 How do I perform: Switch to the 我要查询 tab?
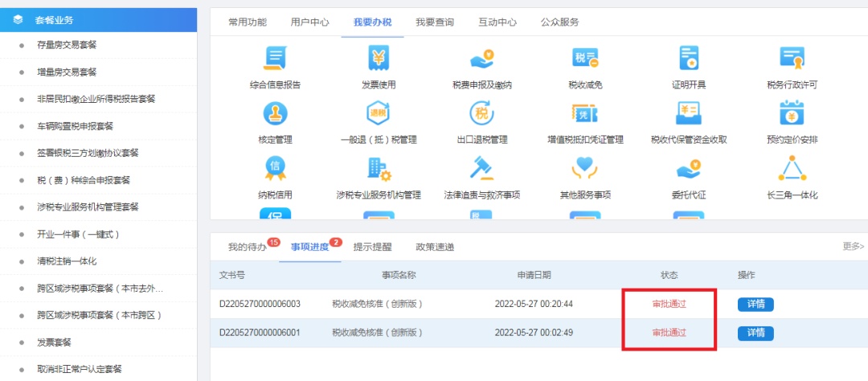(x=436, y=23)
